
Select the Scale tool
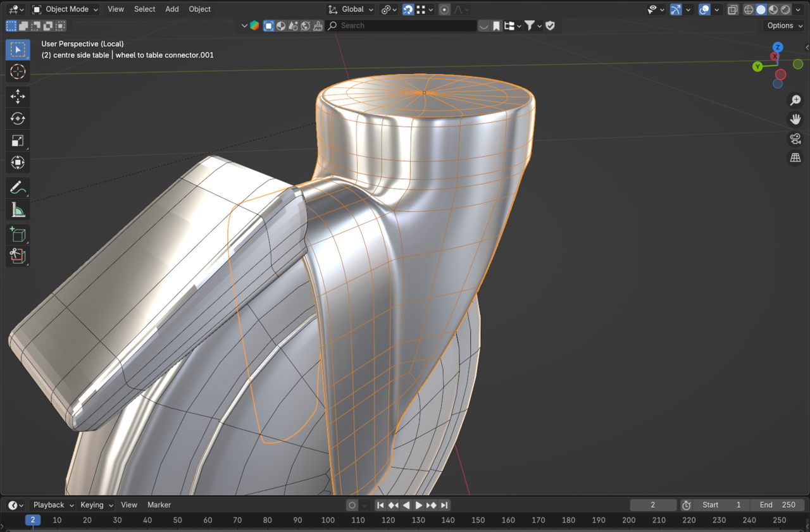coord(17,140)
